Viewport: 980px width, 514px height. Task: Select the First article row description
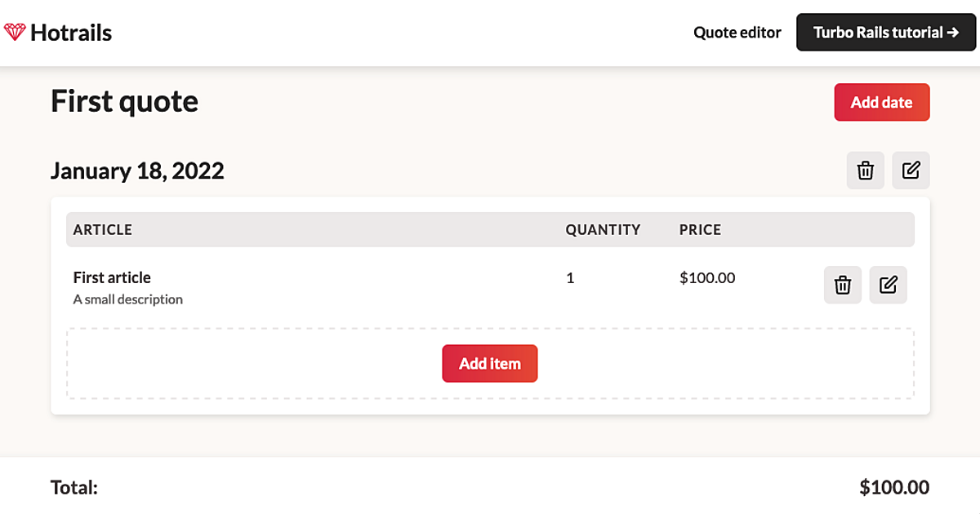pyautogui.click(x=127, y=299)
